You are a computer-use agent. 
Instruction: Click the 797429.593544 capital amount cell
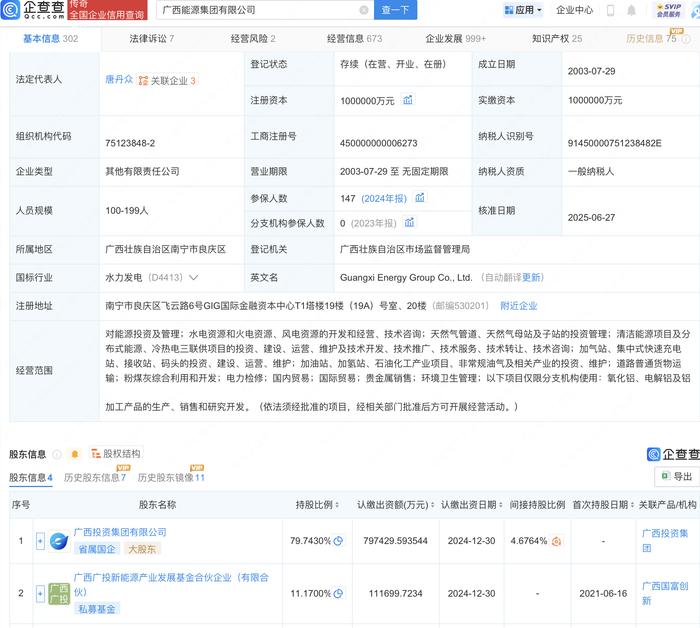[395, 541]
